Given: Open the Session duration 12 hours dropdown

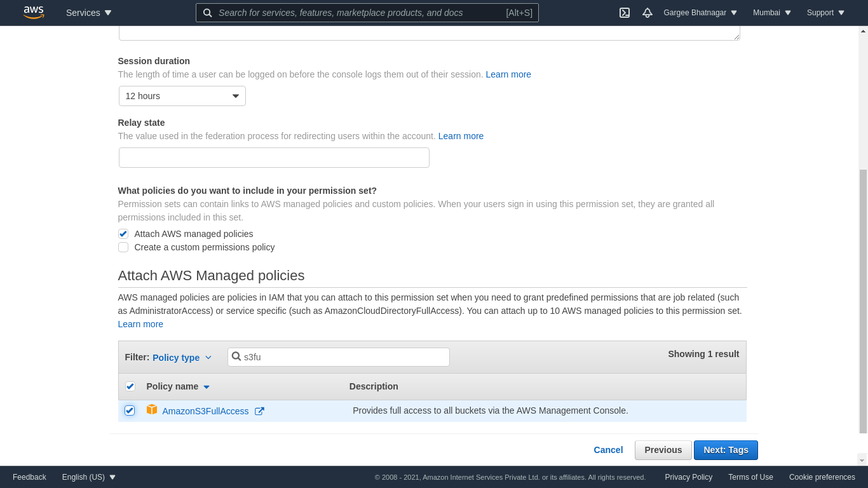Looking at the screenshot, I should (x=182, y=96).
